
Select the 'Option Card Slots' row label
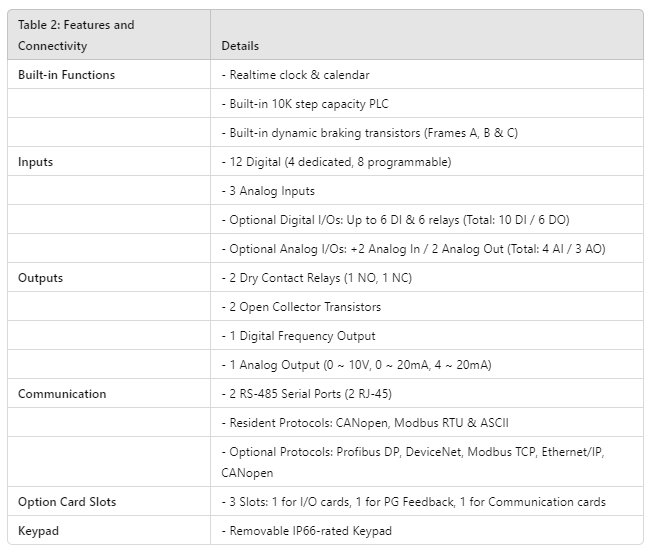coord(65,502)
